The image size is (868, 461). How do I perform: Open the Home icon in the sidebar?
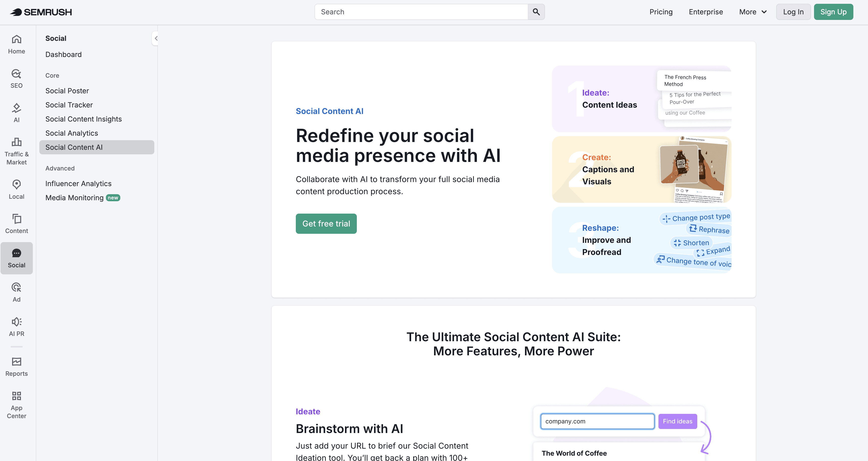(16, 44)
